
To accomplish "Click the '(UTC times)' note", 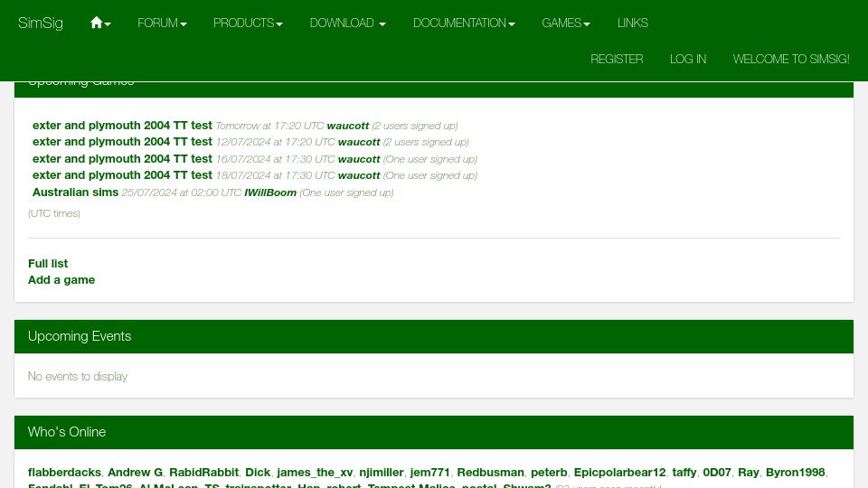I will [54, 213].
